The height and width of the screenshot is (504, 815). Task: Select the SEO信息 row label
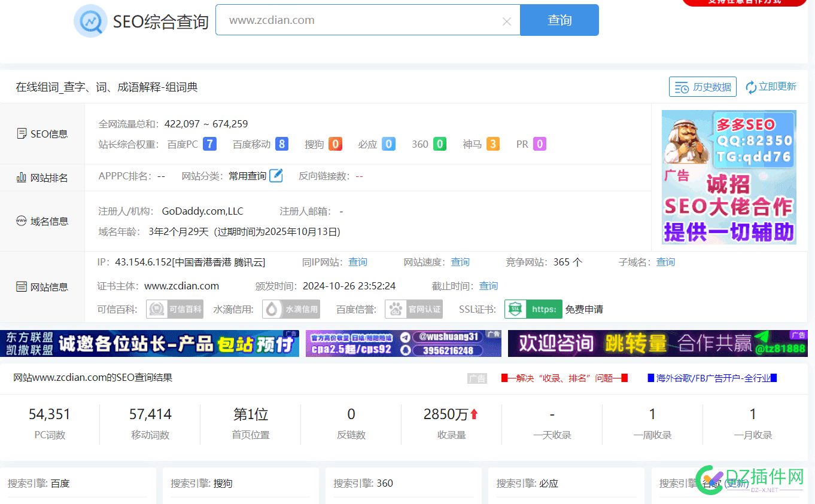tap(42, 134)
